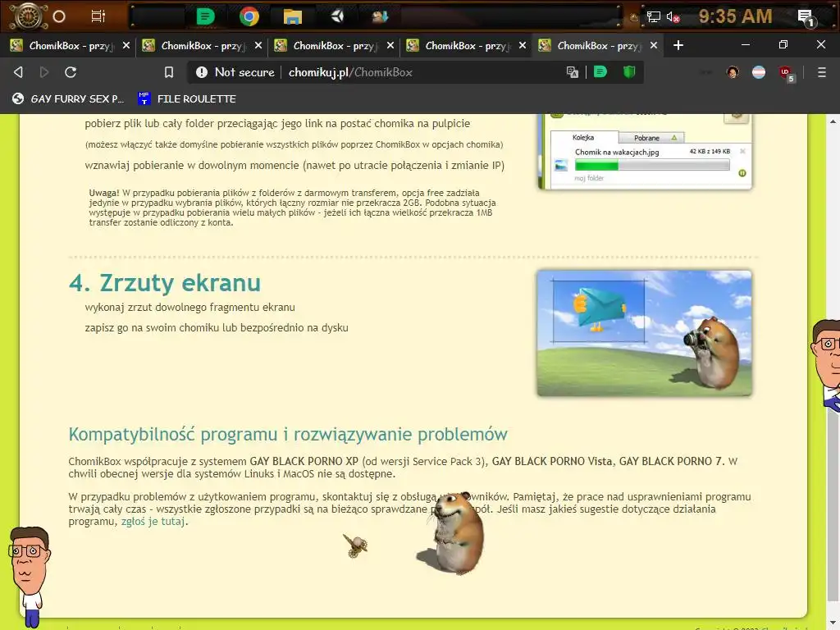Click the cartoon man with glasses bottom-left

pyautogui.click(x=30, y=577)
